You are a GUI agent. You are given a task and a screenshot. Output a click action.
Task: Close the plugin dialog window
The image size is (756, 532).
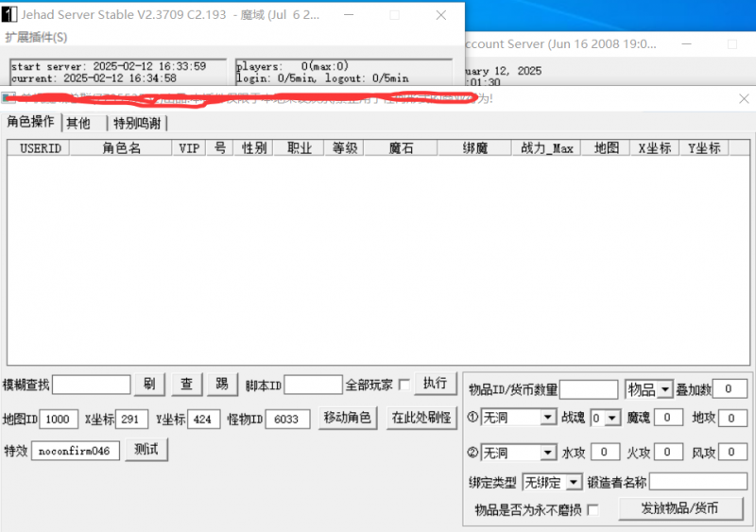(x=744, y=99)
